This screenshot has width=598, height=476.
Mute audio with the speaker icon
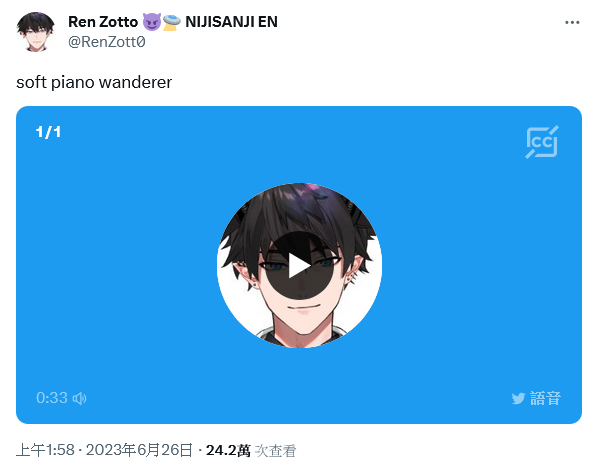[x=79, y=398]
